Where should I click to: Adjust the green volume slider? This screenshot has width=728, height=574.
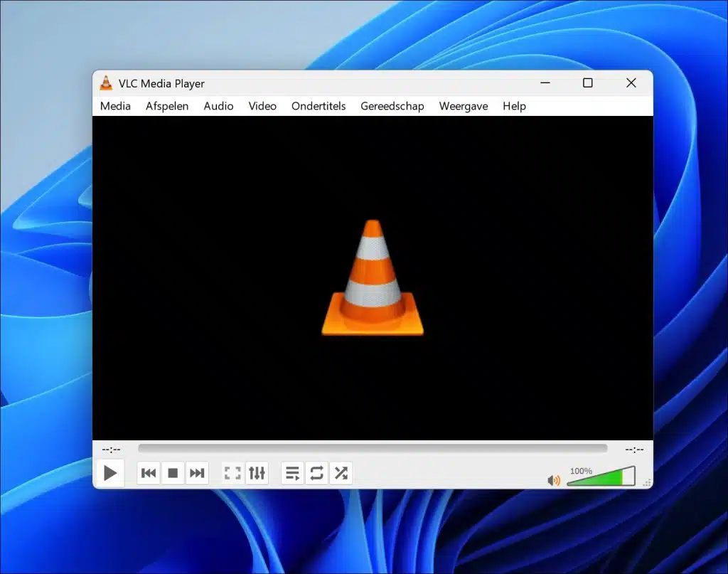click(601, 477)
